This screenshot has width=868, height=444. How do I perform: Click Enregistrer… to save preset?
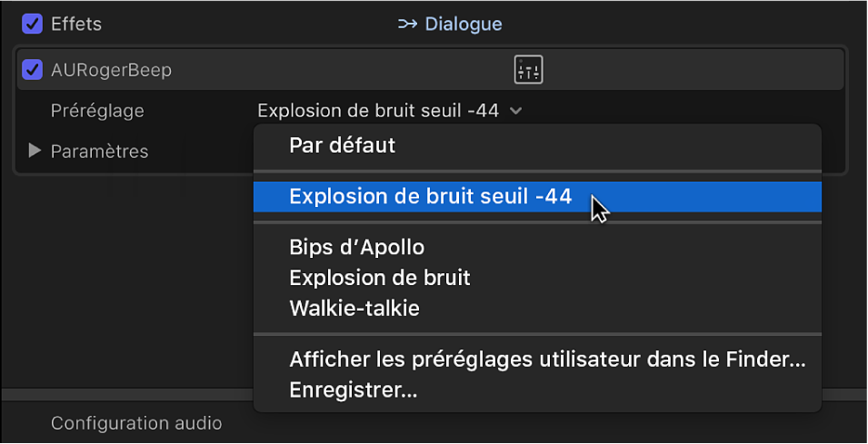click(x=353, y=390)
